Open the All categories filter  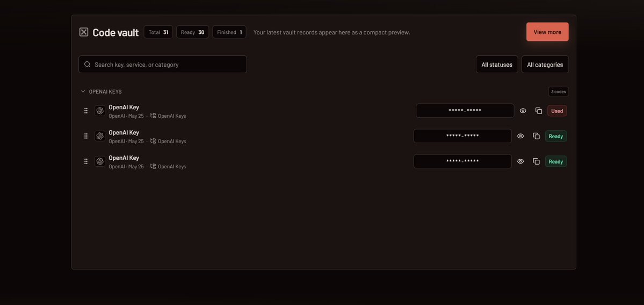(545, 65)
